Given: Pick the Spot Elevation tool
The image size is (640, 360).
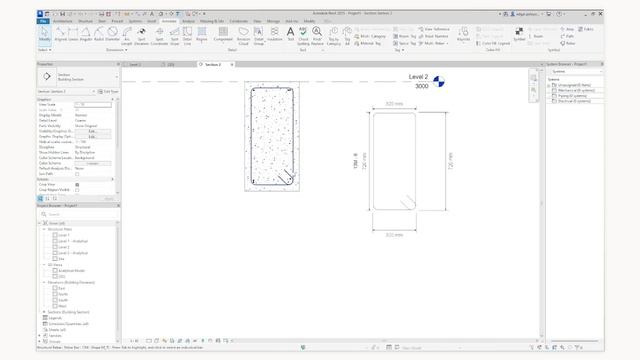Looking at the screenshot, I should [x=141, y=36].
